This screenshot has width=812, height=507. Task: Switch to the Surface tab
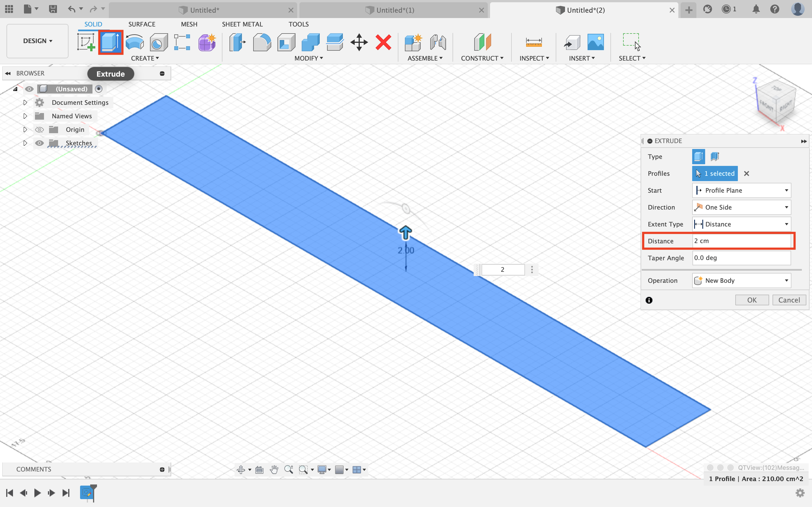141,24
